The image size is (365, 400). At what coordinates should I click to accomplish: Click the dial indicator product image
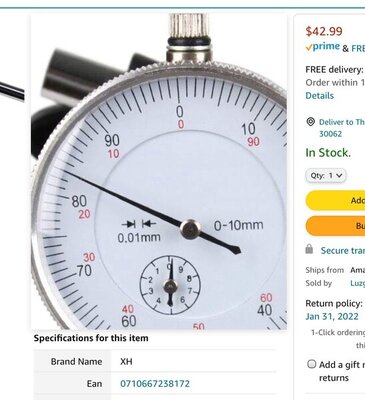pos(159,171)
